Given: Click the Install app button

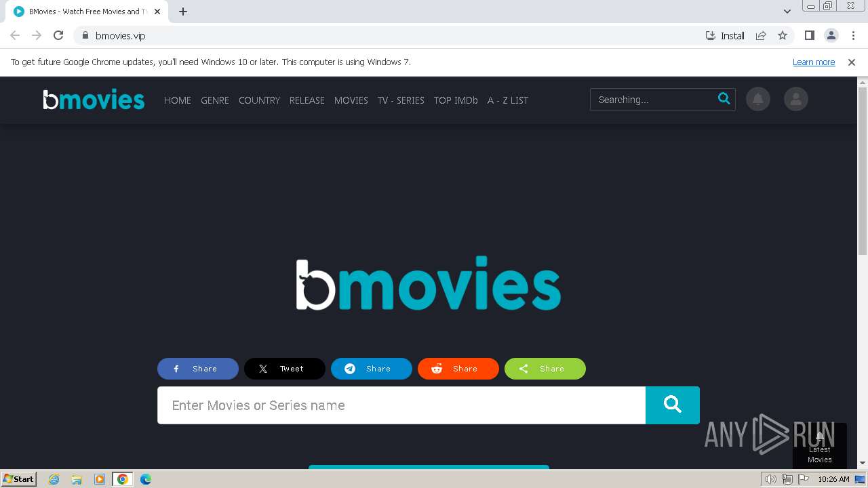Looking at the screenshot, I should 725,35.
